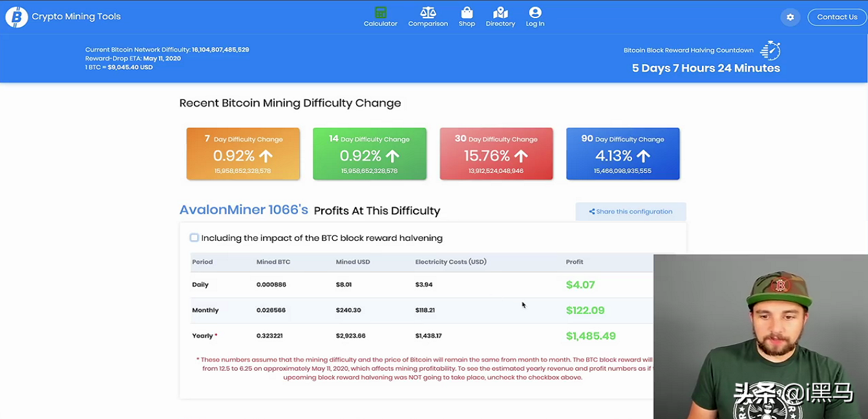Click the webcam video overlay of presenter

pyautogui.click(x=761, y=336)
